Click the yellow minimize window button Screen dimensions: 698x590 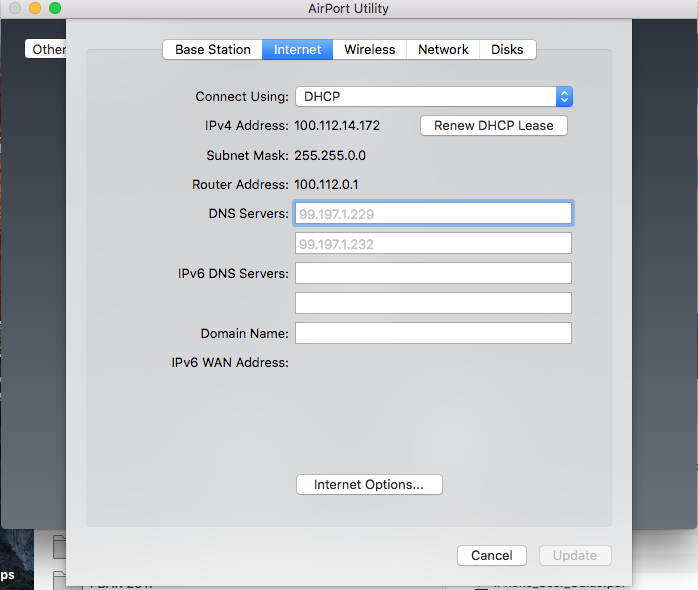35,8
